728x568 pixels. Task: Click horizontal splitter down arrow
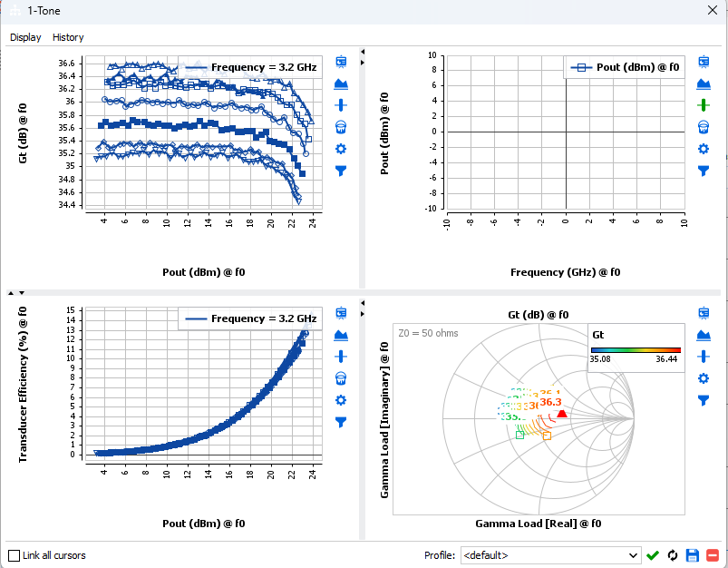(x=22, y=293)
